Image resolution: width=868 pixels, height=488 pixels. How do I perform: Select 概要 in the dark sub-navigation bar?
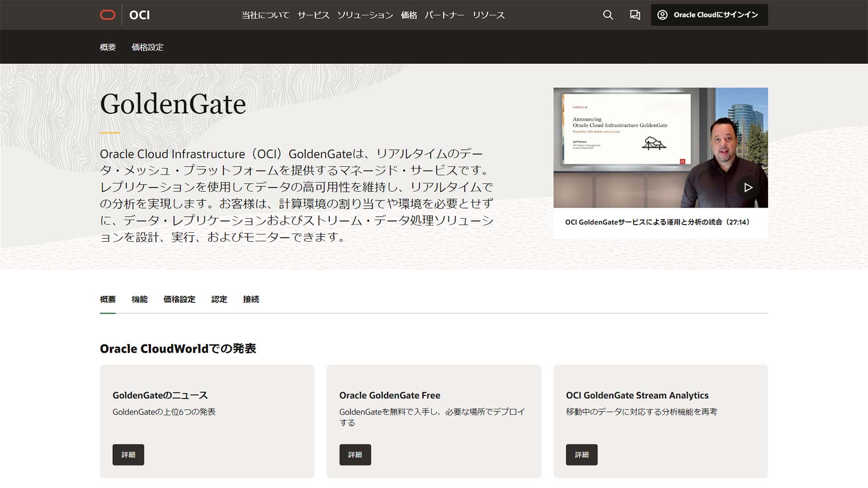coord(108,47)
